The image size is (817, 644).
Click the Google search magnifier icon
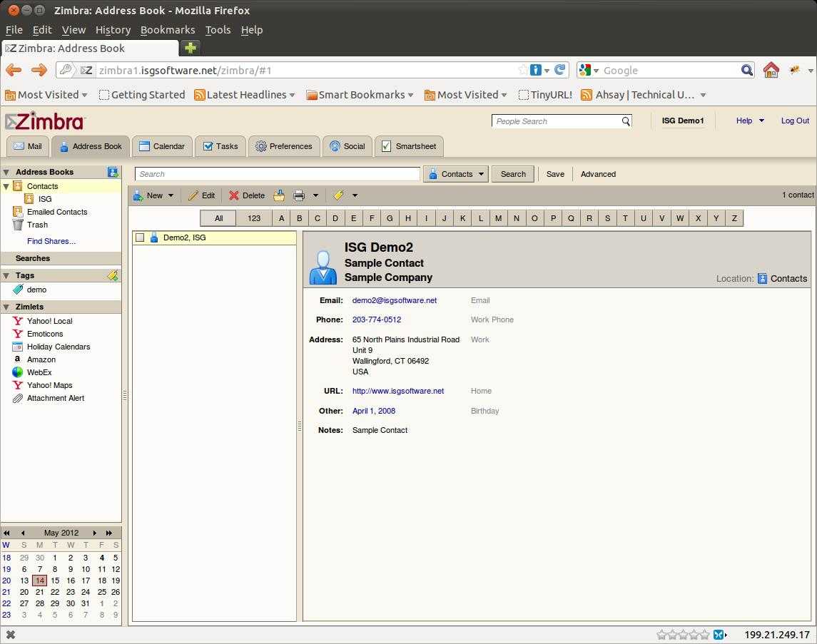[x=746, y=70]
